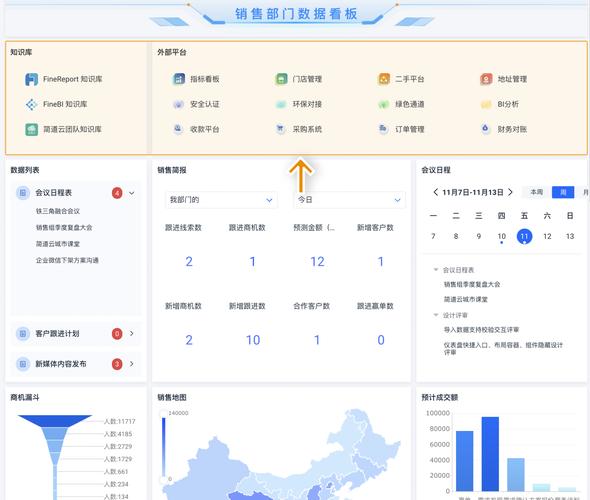Viewport: 590px width, 500px height.
Task: Go to previous week in calendar
Action: tap(435, 192)
